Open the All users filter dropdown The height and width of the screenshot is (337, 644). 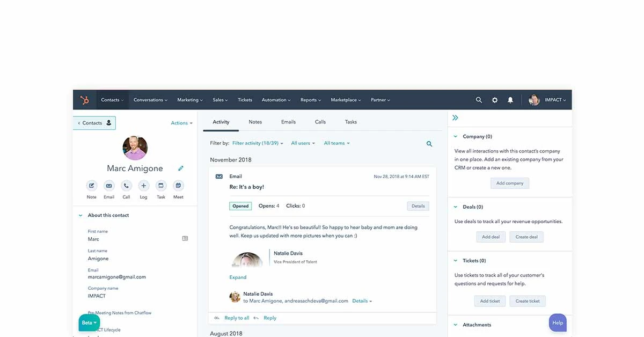303,143
